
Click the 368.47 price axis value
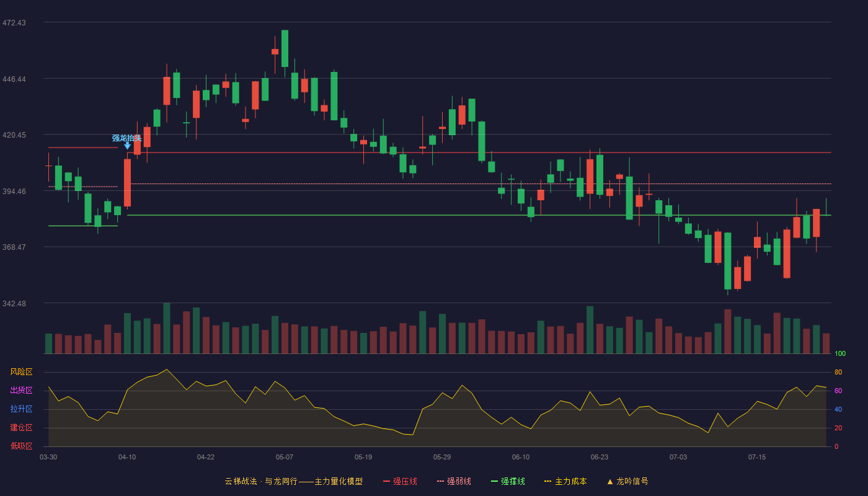click(x=14, y=247)
